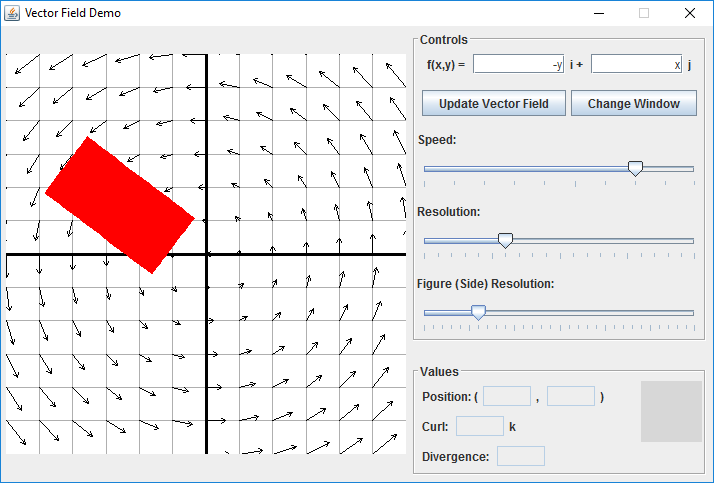
Task: Click the Divergence: label
Action: coord(455,457)
